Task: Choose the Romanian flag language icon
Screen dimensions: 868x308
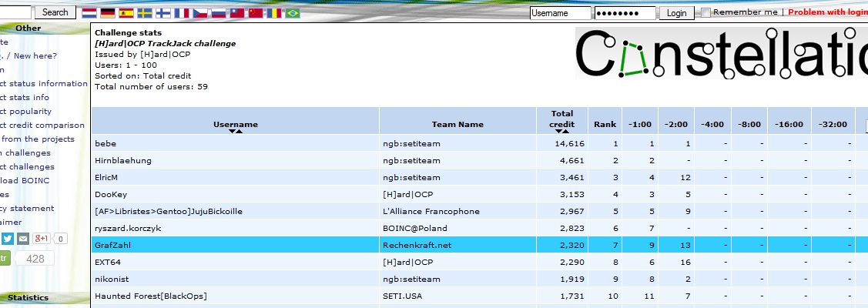Action: click(274, 12)
